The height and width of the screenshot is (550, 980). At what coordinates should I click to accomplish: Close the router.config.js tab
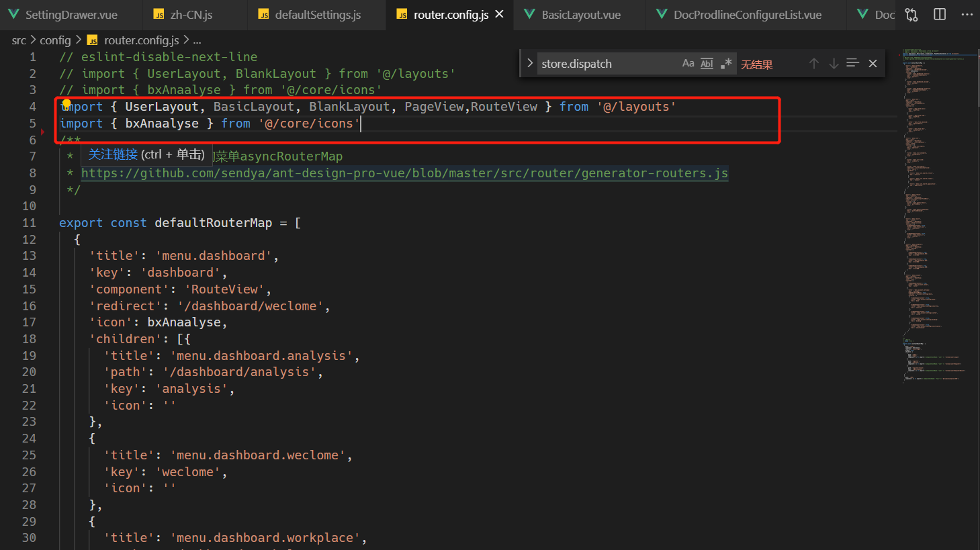point(498,14)
